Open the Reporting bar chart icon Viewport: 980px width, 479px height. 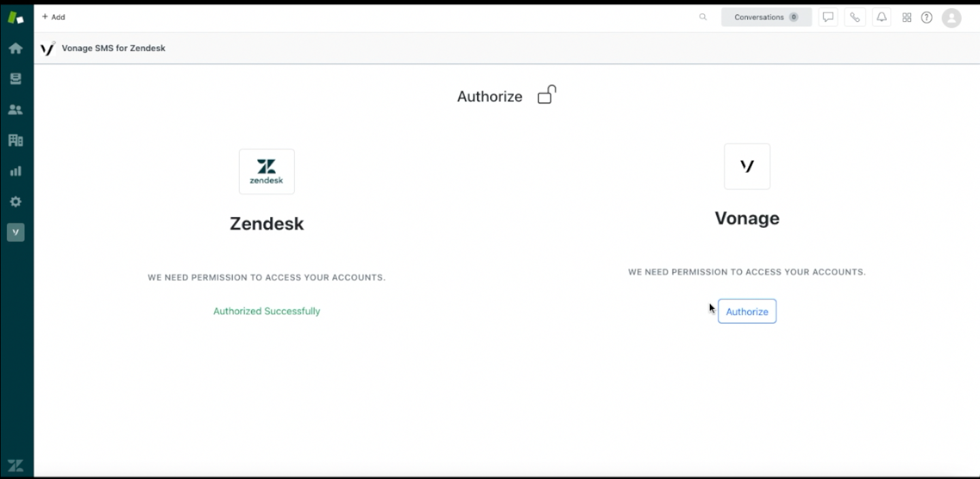tap(16, 171)
